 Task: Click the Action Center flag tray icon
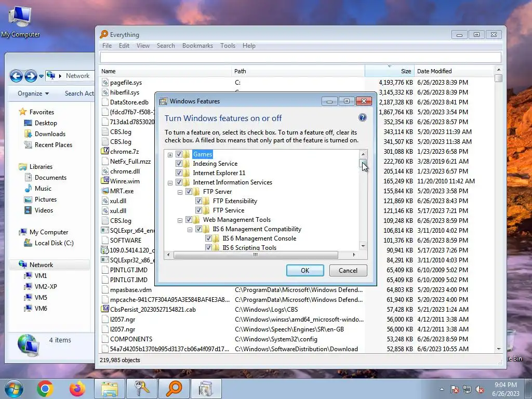pos(455,389)
